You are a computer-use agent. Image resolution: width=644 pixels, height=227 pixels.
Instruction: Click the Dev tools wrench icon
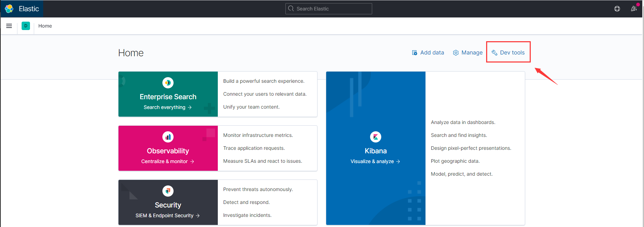(495, 53)
